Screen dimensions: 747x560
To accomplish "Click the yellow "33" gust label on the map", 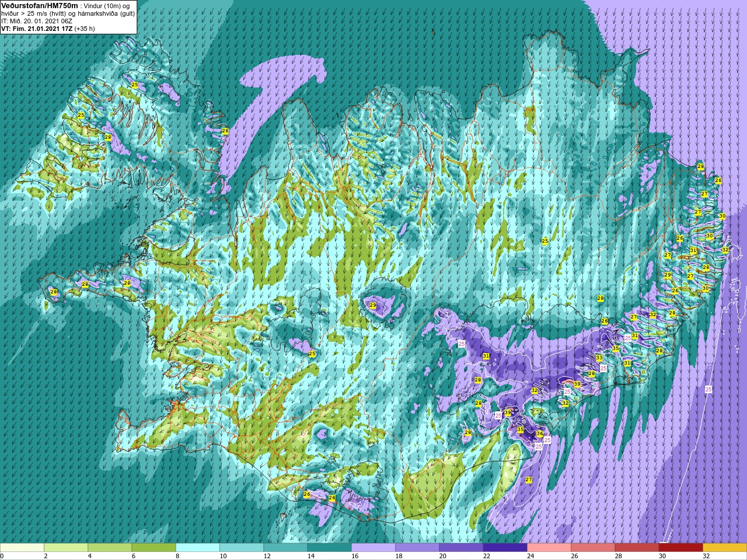I will pyautogui.click(x=599, y=358).
